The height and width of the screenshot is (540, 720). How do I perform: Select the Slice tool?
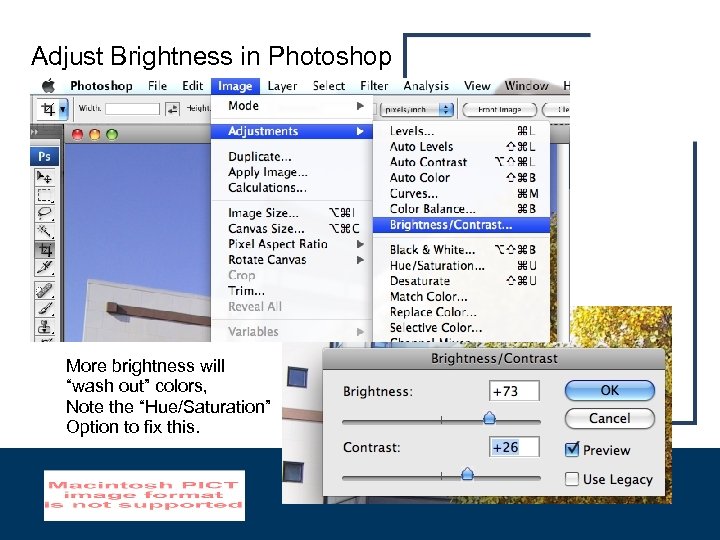tap(45, 268)
